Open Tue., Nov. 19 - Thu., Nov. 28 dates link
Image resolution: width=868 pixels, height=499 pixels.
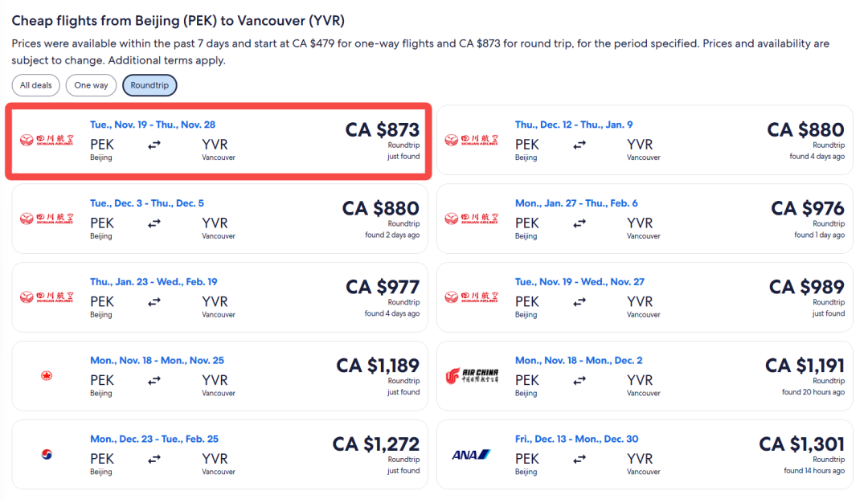coord(153,125)
